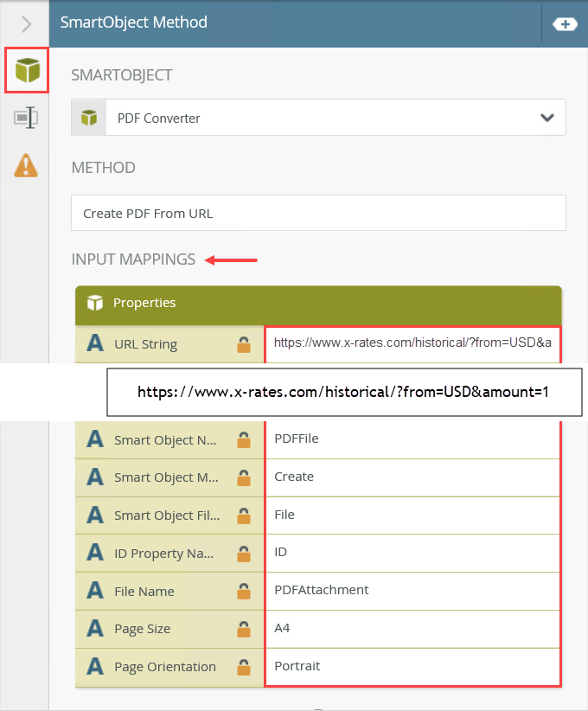
Task: Click the lock icon for ID Property Na...
Action: pos(244,554)
